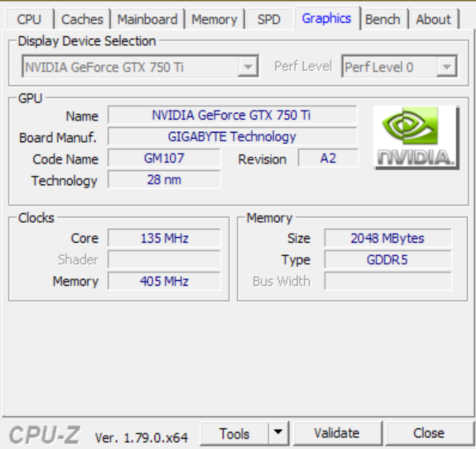This screenshot has height=449, width=476.
Task: Click the 28 nm technology value
Action: point(164,180)
